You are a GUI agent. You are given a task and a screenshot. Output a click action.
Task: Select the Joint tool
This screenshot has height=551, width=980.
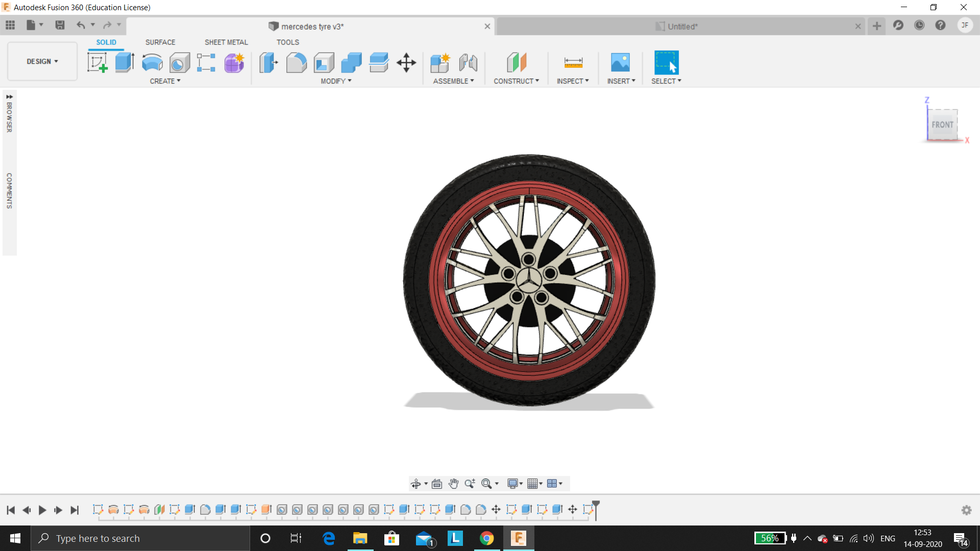coord(468,63)
